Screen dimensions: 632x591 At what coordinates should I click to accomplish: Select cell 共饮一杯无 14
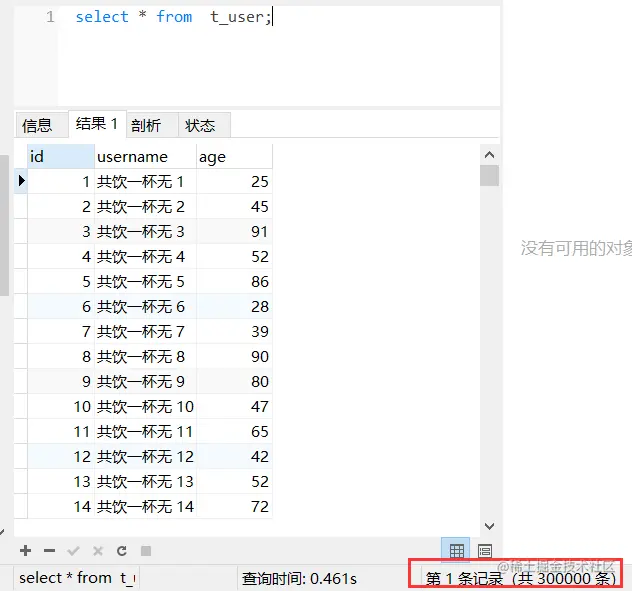coord(146,506)
